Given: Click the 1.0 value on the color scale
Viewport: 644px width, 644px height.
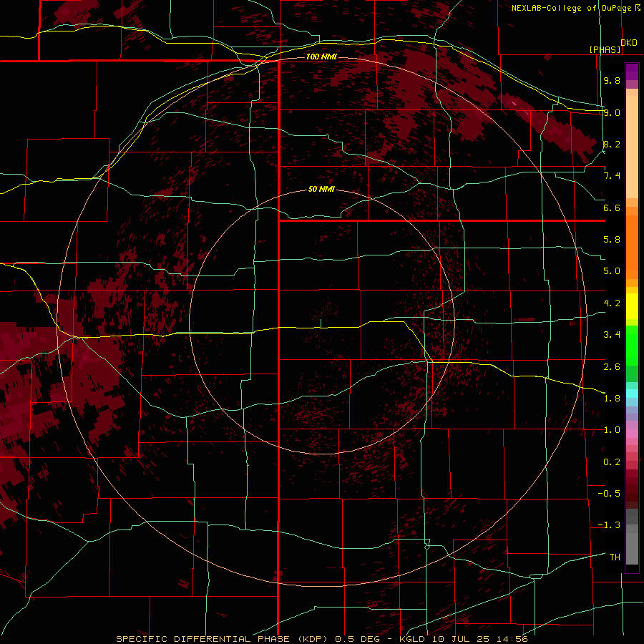Looking at the screenshot, I should [x=612, y=430].
